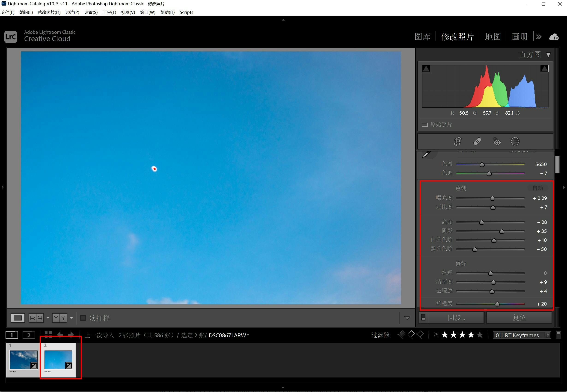Click develop badge on thumbnail 1

34,365
